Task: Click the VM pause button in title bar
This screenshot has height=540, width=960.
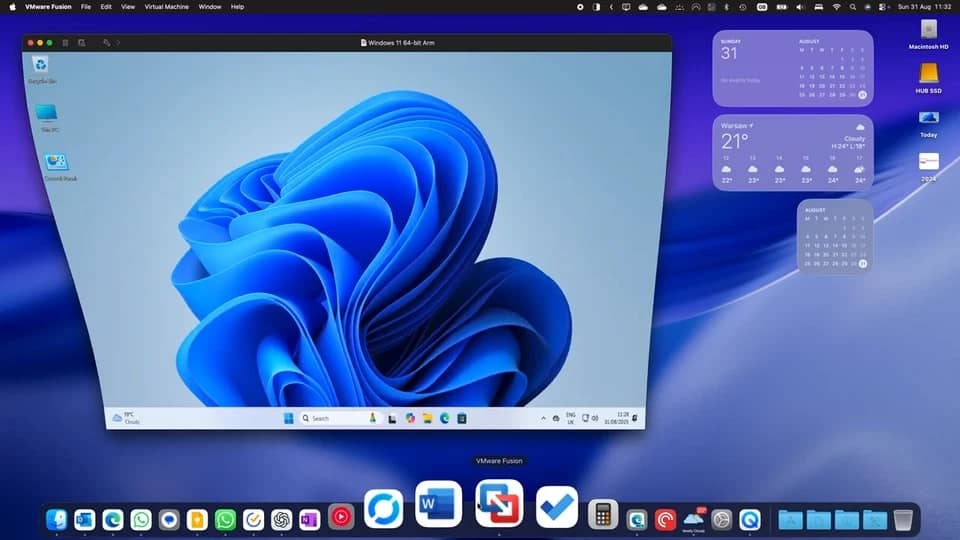Action: (66, 43)
